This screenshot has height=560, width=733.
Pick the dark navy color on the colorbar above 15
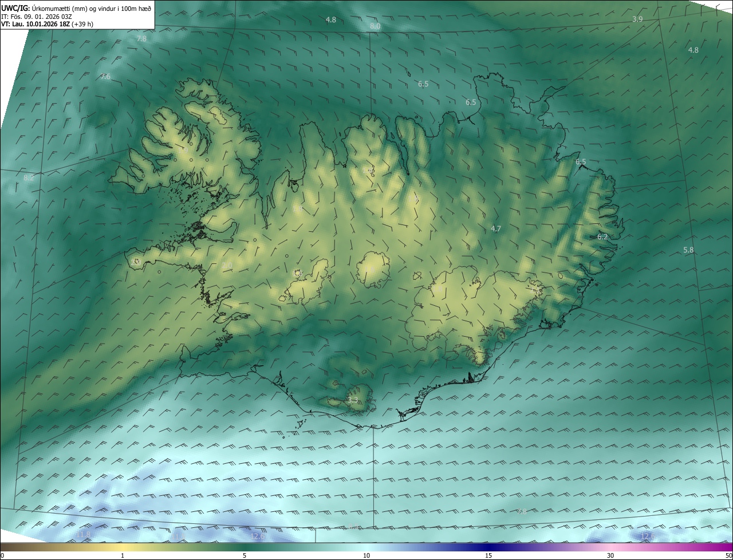pos(488,547)
